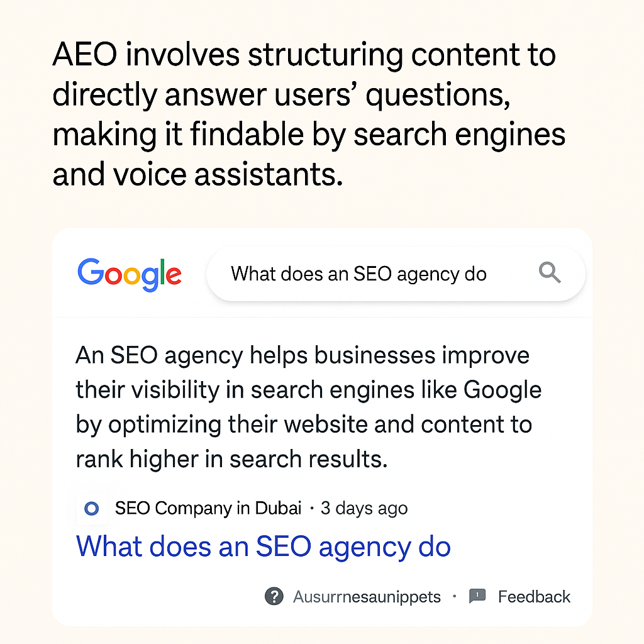Click snippet line 'their visibility in search engines like Google'
The height and width of the screenshot is (644, 644).
308,390
